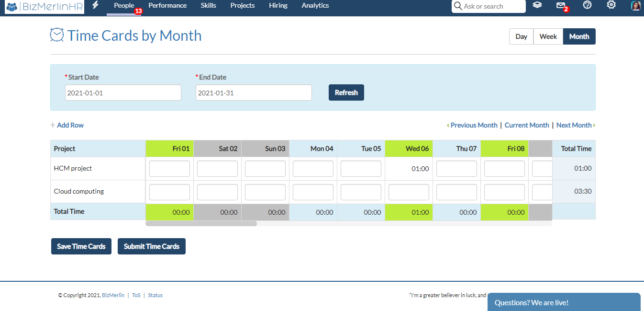Click the user profile avatar
The width and height of the screenshot is (644, 311).
click(x=635, y=5)
